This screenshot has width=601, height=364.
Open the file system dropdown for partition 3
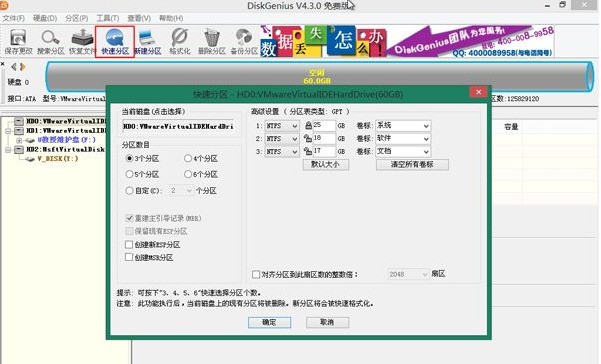pyautogui.click(x=282, y=152)
